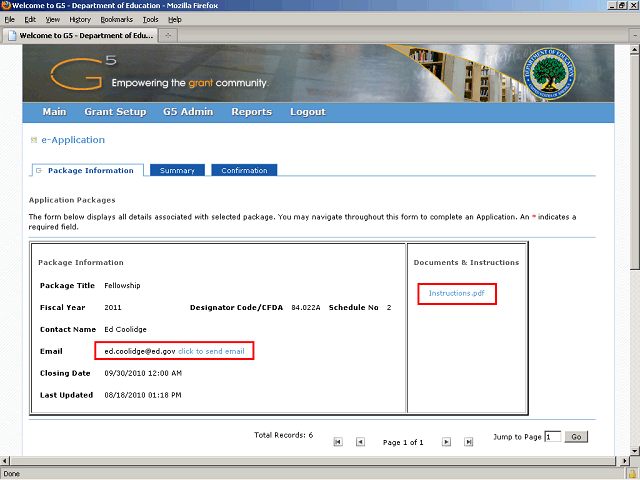Open the Grant Setup navigation item
This screenshot has width=640, height=480.
tap(115, 112)
